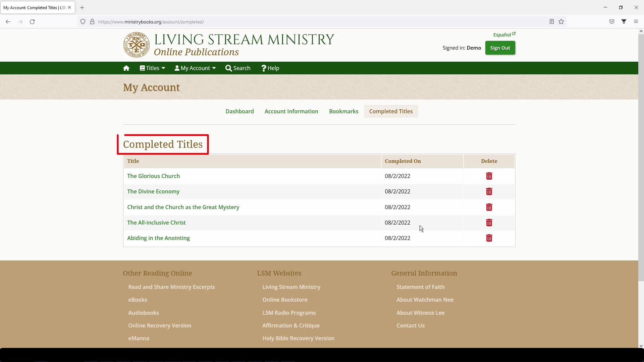644x362 pixels.
Task: Click scrollbar down arrow
Action: click(x=641, y=346)
